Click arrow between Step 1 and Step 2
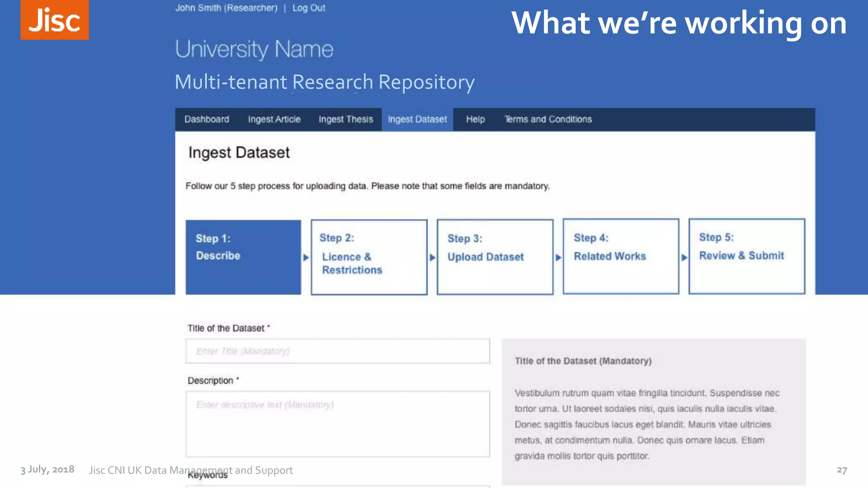This screenshot has height=488, width=868. pos(306,258)
